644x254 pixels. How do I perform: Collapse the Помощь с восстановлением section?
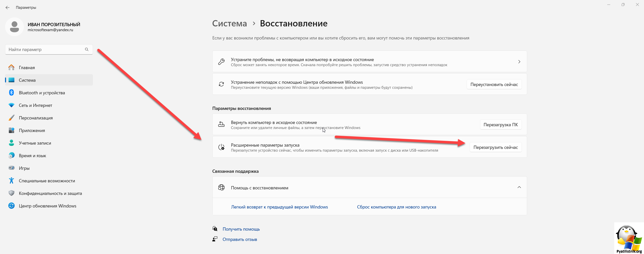tap(519, 187)
